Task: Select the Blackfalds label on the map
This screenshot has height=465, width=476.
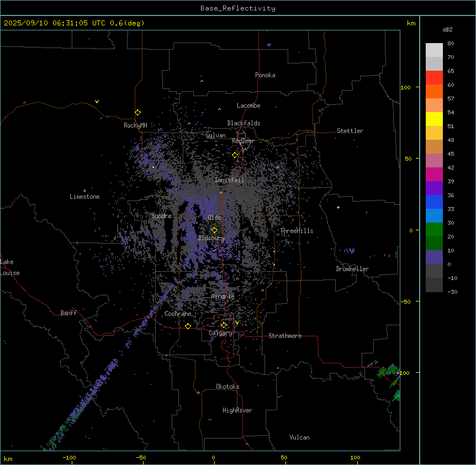Action: (244, 123)
